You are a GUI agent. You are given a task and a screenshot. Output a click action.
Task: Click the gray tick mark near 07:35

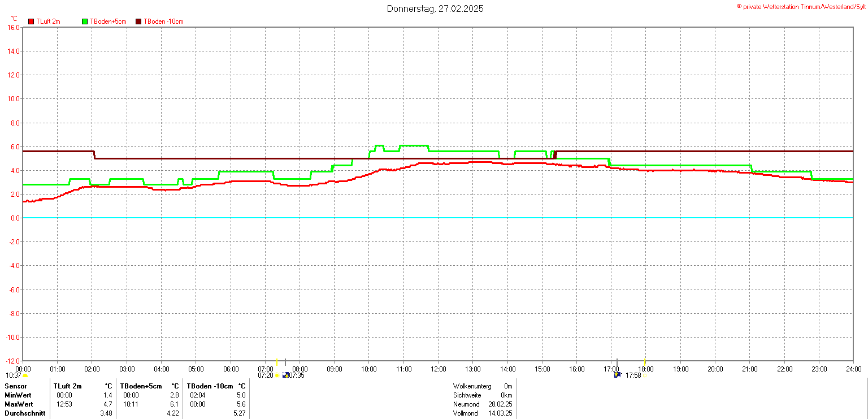pos(285,362)
